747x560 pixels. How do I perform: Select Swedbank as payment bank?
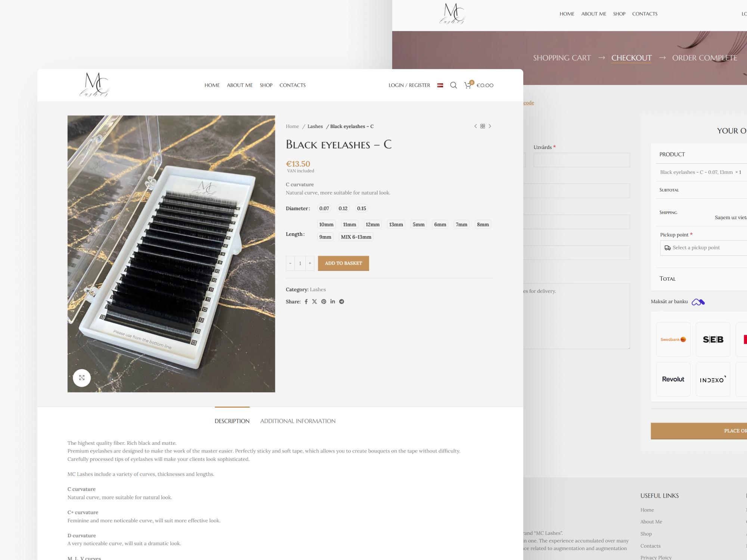[x=673, y=339]
